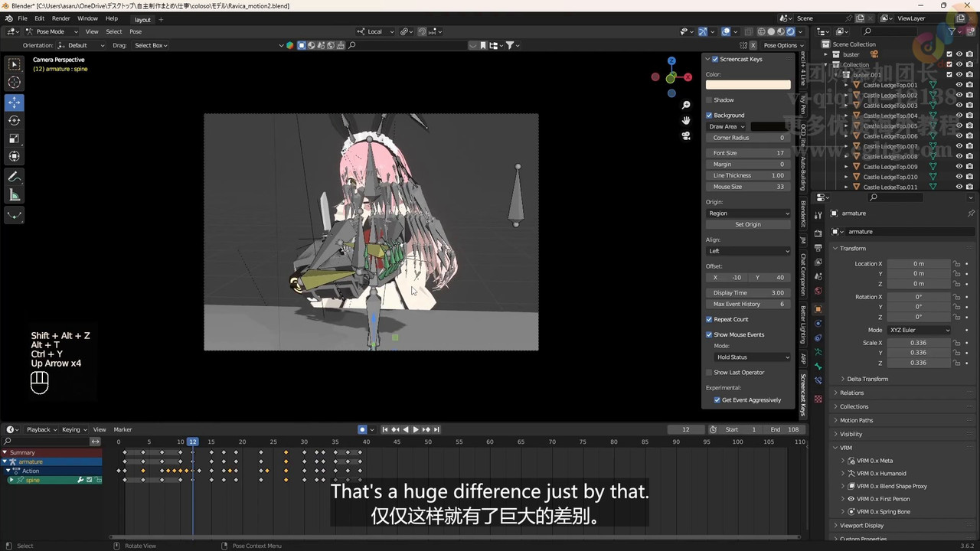The image size is (980, 551).
Task: Enable the Shadow checkbox
Action: pyautogui.click(x=709, y=100)
